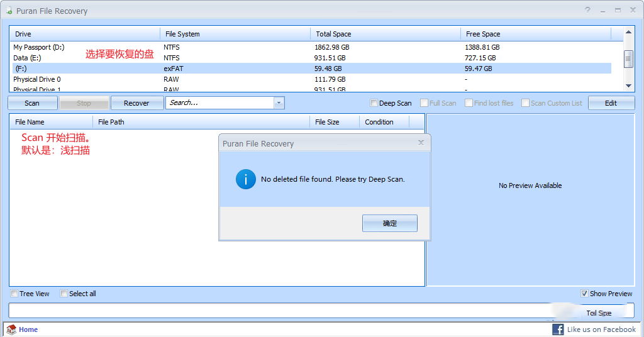Confirm the dialog with 确定 button
Image resolution: width=644 pixels, height=337 pixels.
point(390,223)
